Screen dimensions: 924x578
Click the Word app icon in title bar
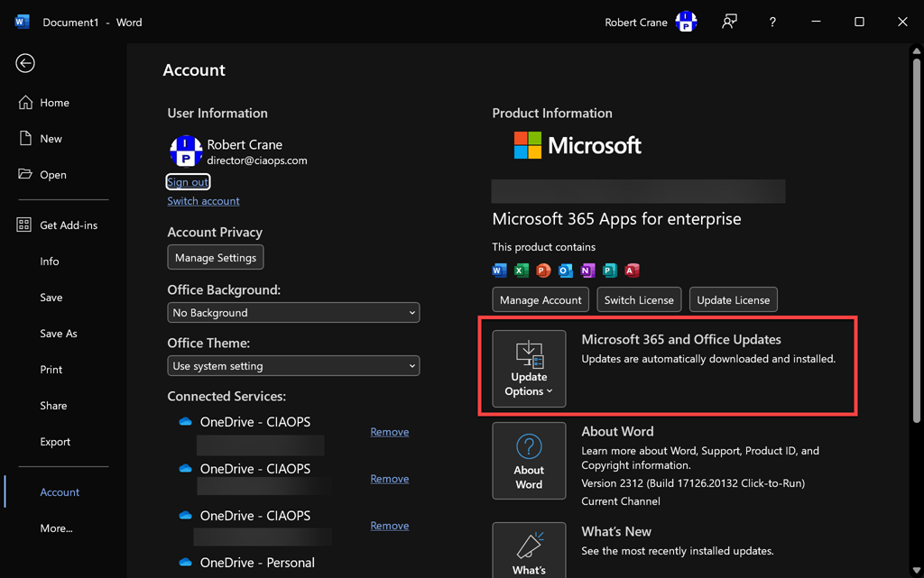click(x=22, y=22)
